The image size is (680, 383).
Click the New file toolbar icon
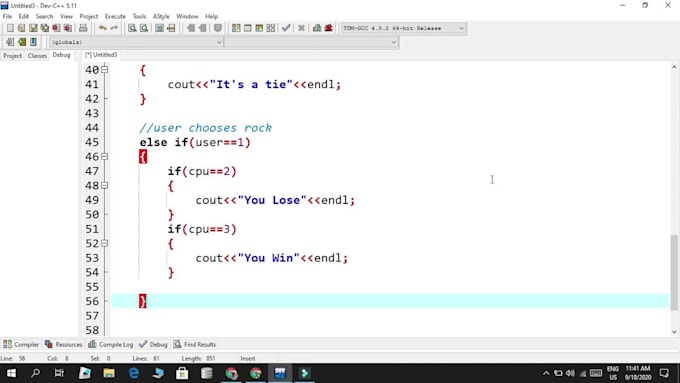[x=10, y=28]
